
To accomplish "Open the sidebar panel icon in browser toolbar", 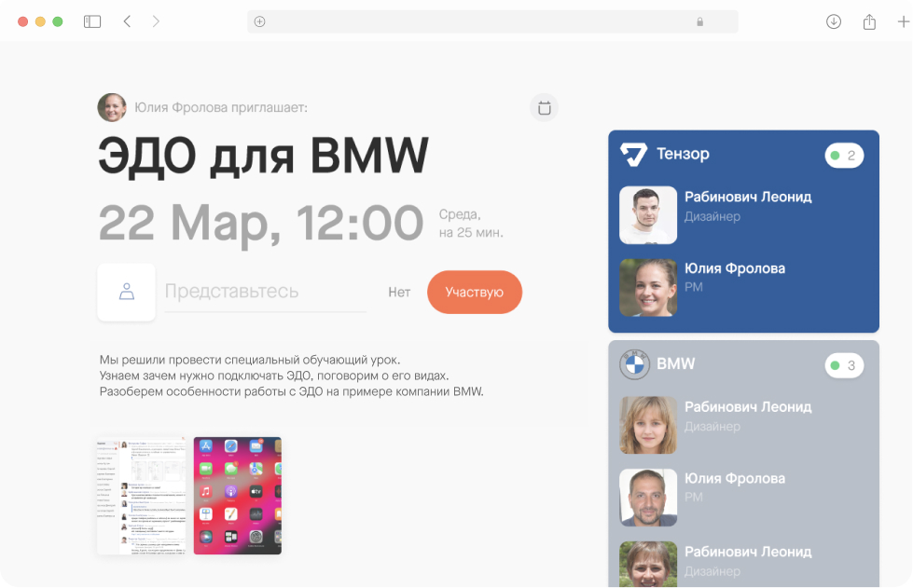I will coord(91,21).
